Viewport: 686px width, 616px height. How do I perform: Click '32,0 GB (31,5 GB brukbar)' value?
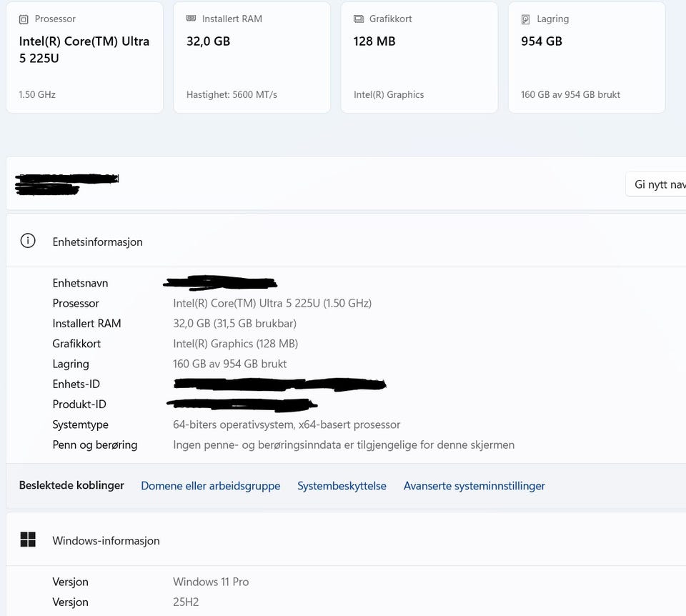click(234, 323)
